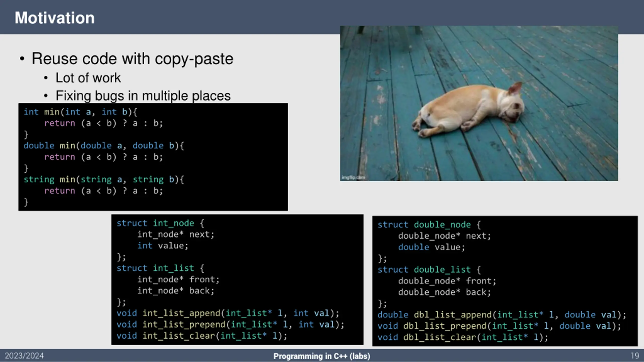Click the 'struct int_list' declaration
The height and width of the screenshot is (362, 644).
pos(160,268)
